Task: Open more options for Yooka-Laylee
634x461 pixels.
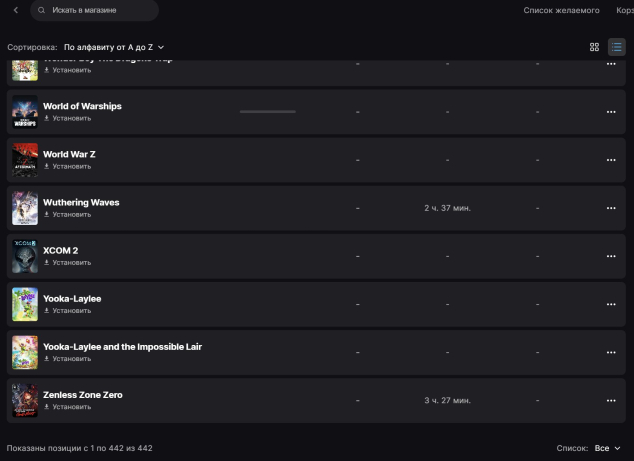Action: point(611,304)
